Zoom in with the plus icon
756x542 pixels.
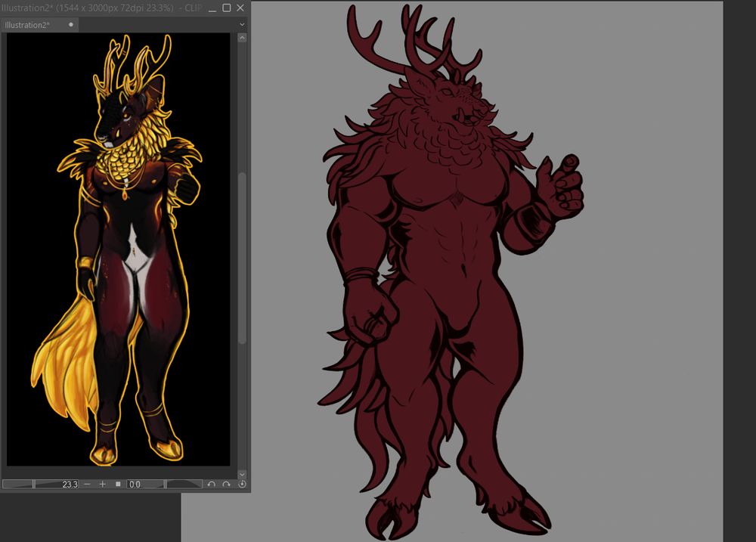pyautogui.click(x=103, y=484)
